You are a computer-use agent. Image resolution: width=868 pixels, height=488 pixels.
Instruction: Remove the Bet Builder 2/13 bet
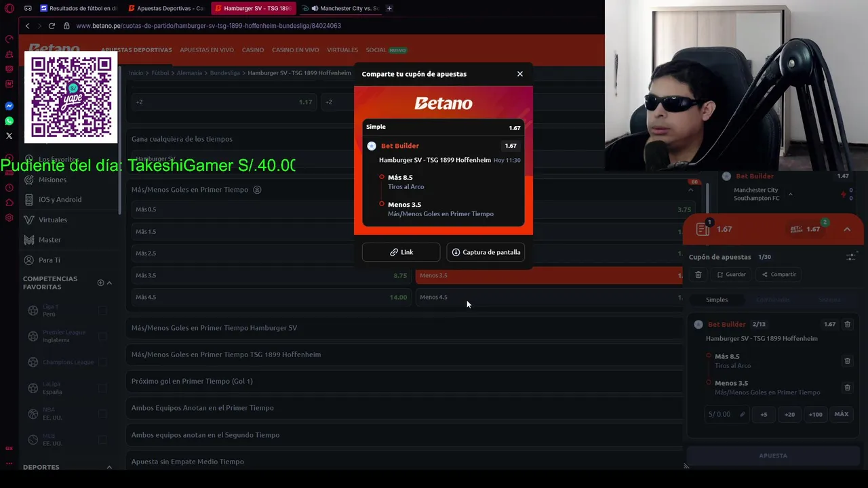(x=847, y=325)
